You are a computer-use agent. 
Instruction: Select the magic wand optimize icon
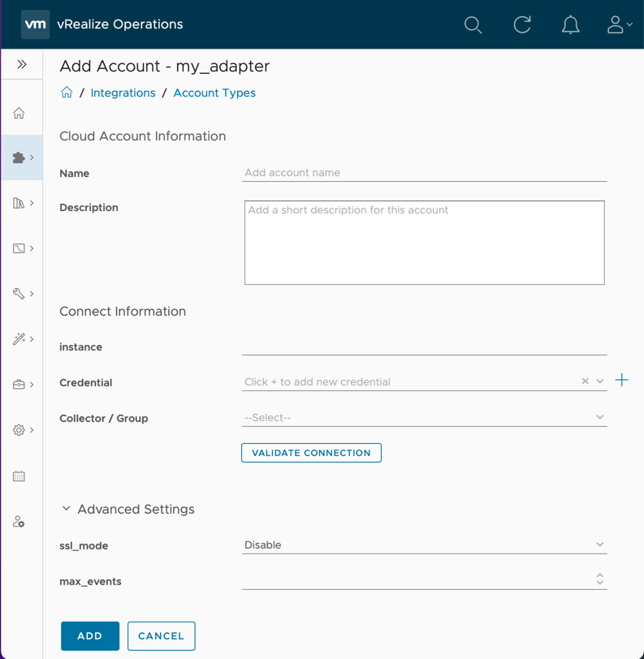[18, 338]
